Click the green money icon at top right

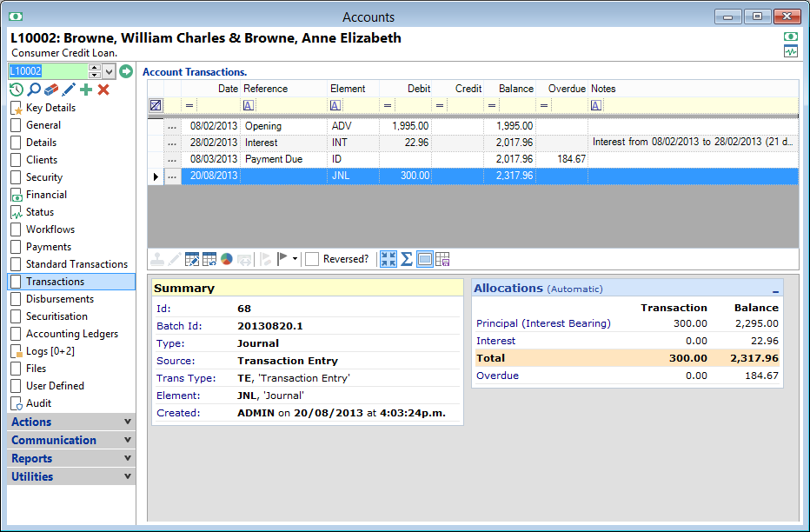tap(790, 37)
